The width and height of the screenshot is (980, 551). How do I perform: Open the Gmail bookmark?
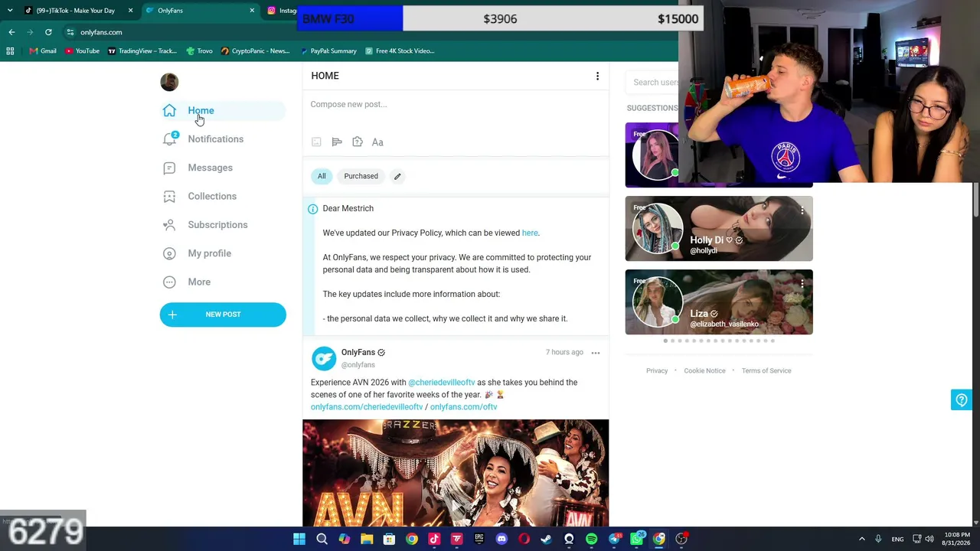pyautogui.click(x=43, y=51)
